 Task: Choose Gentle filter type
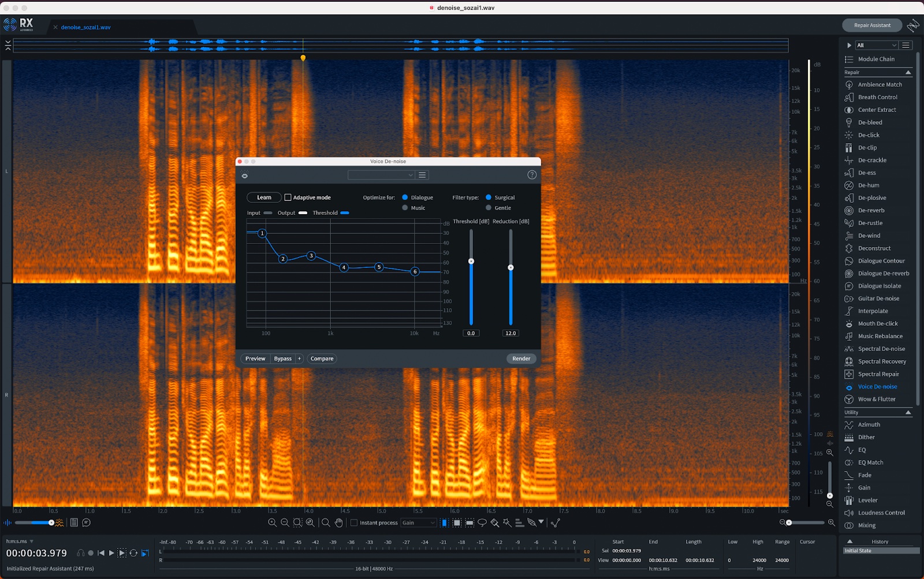[489, 208]
